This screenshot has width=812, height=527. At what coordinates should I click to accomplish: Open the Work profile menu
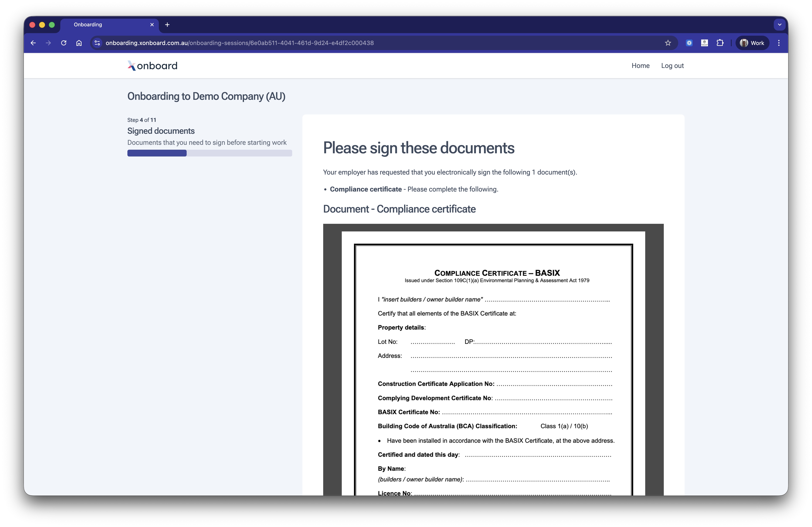pyautogui.click(x=752, y=43)
